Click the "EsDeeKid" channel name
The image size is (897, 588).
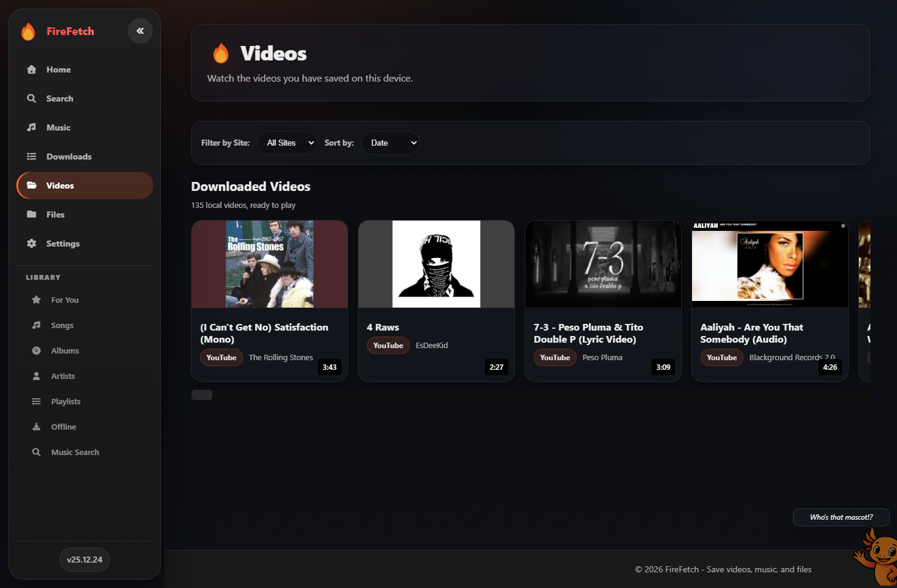tap(432, 346)
